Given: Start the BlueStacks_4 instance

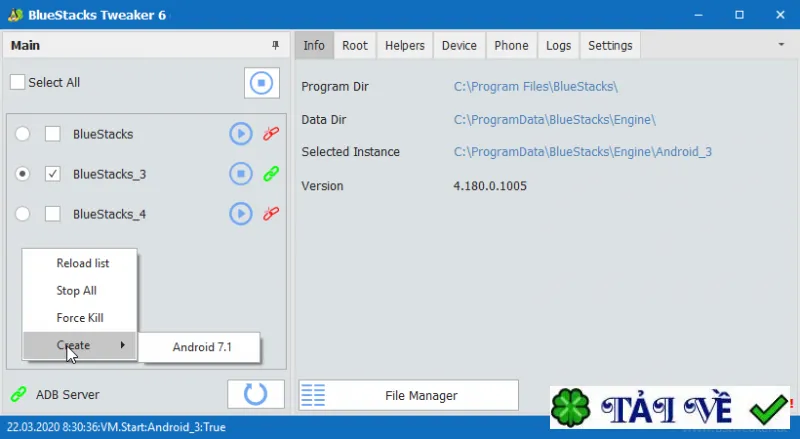Looking at the screenshot, I should (x=240, y=214).
